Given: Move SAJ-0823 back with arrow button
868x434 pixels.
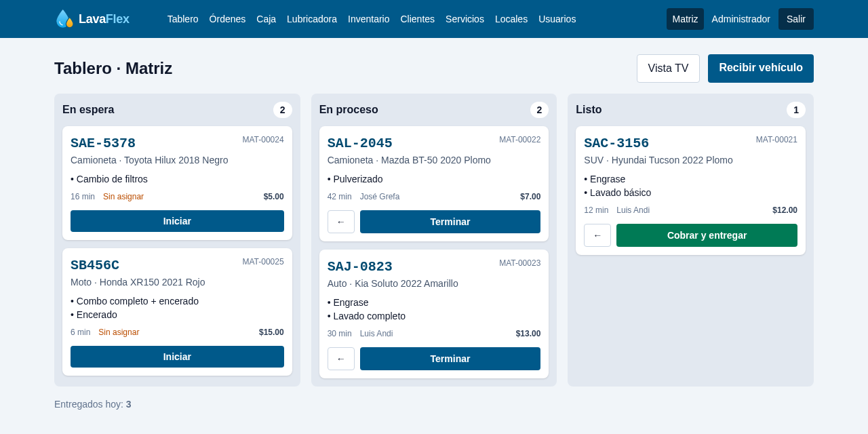Looking at the screenshot, I should click(x=341, y=359).
